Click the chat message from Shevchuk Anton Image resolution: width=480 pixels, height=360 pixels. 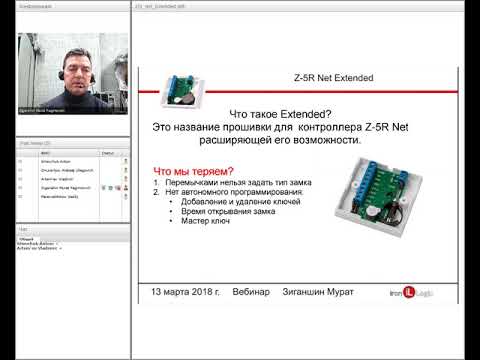(x=37, y=244)
